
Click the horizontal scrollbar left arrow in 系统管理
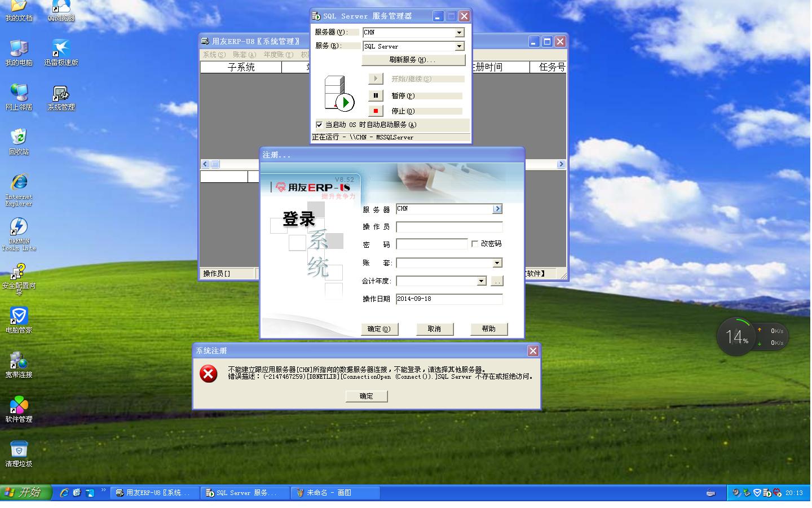click(x=205, y=164)
